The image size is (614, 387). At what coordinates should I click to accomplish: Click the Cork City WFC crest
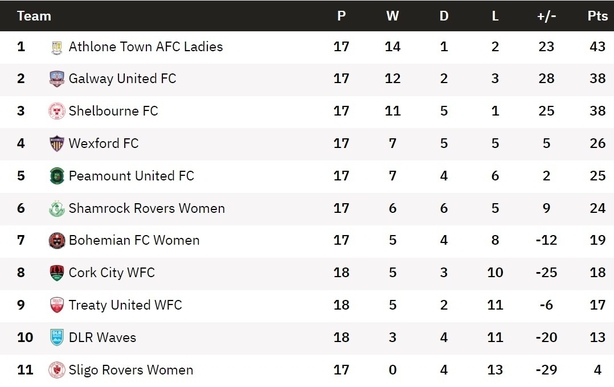57,273
